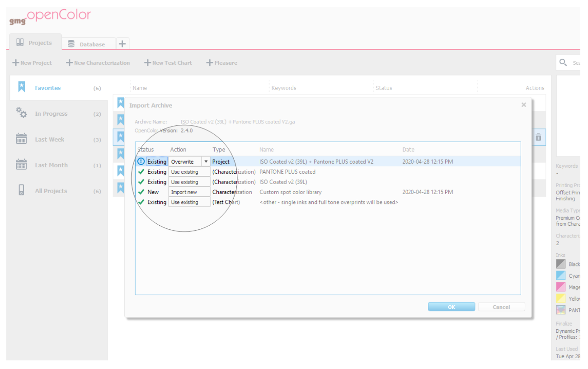
Task: Close the Import Archive dialog
Action: pos(524,105)
